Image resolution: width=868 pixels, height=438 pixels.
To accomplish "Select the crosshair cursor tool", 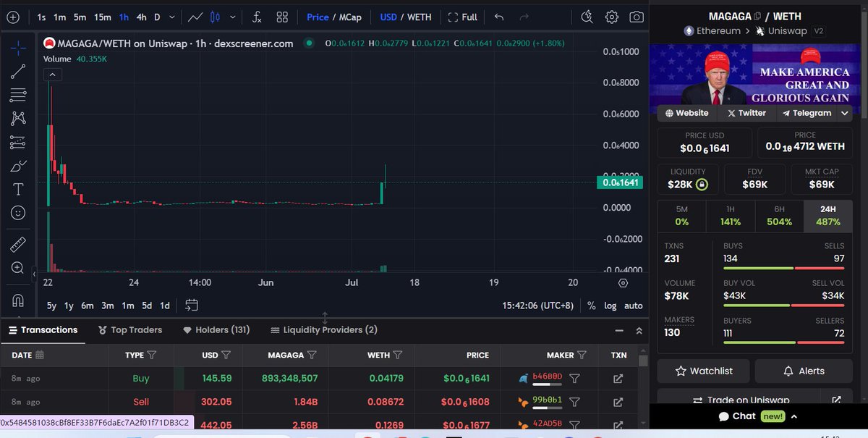I will point(18,49).
